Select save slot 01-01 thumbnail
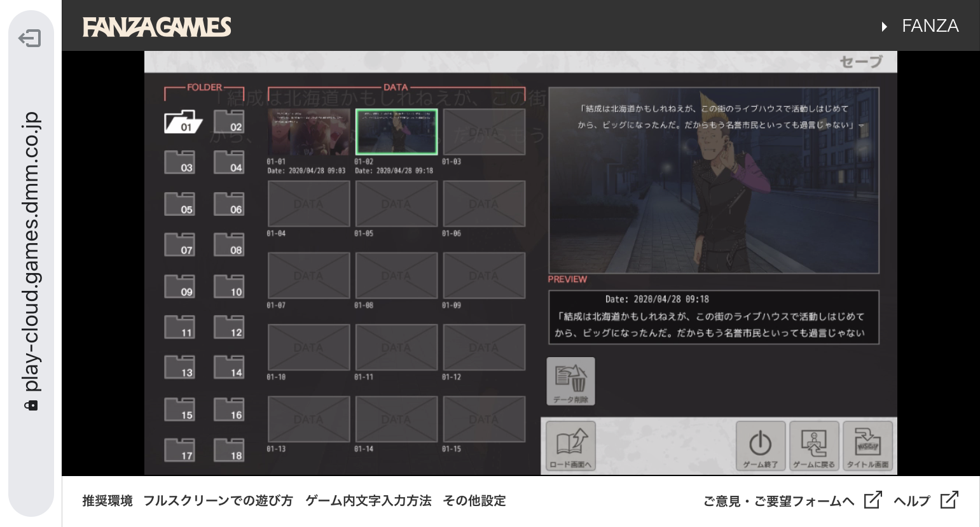980x527 pixels. click(308, 132)
